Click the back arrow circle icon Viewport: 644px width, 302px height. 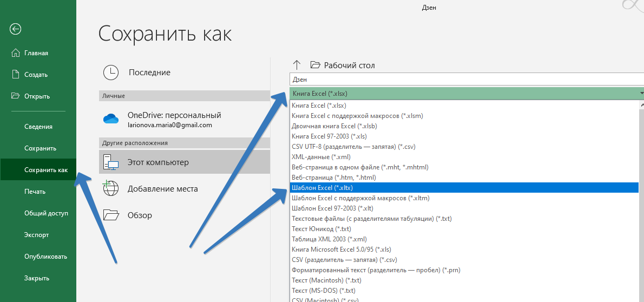click(x=16, y=29)
